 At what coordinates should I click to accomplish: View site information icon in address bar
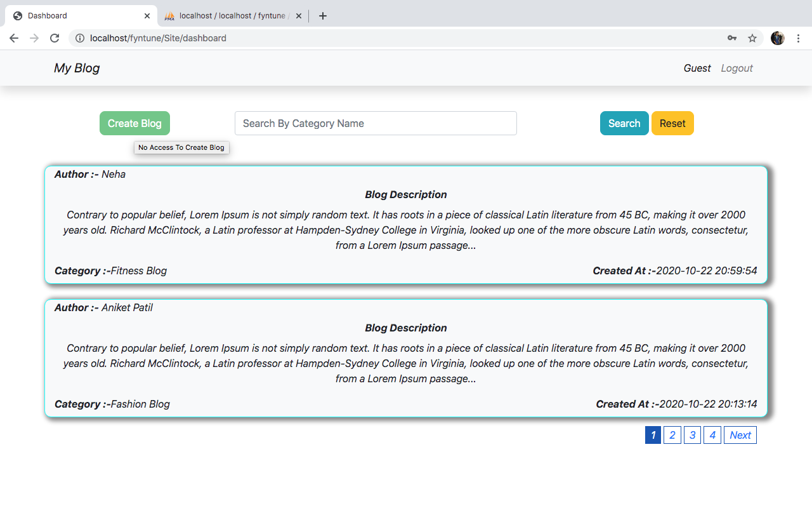click(x=80, y=38)
